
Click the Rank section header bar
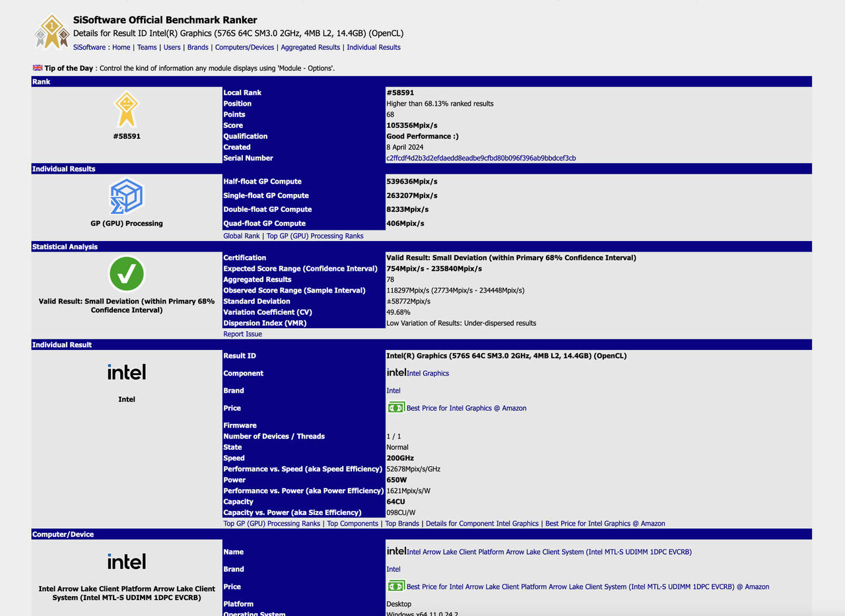pos(422,82)
